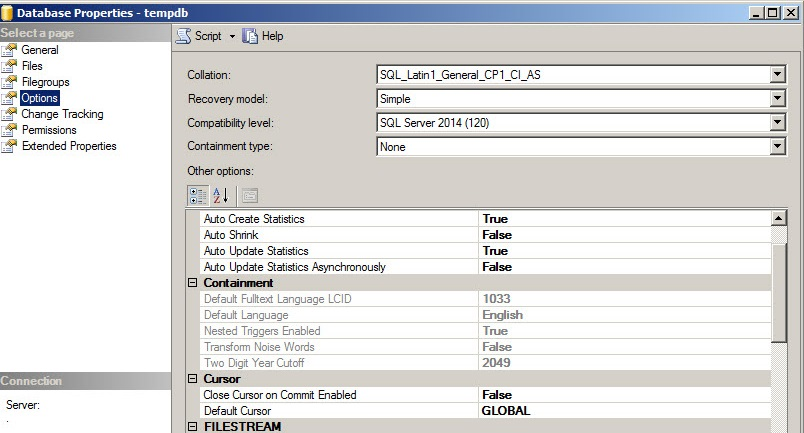Open the Change Tracking page
The height and width of the screenshot is (433, 804).
pyautogui.click(x=62, y=114)
